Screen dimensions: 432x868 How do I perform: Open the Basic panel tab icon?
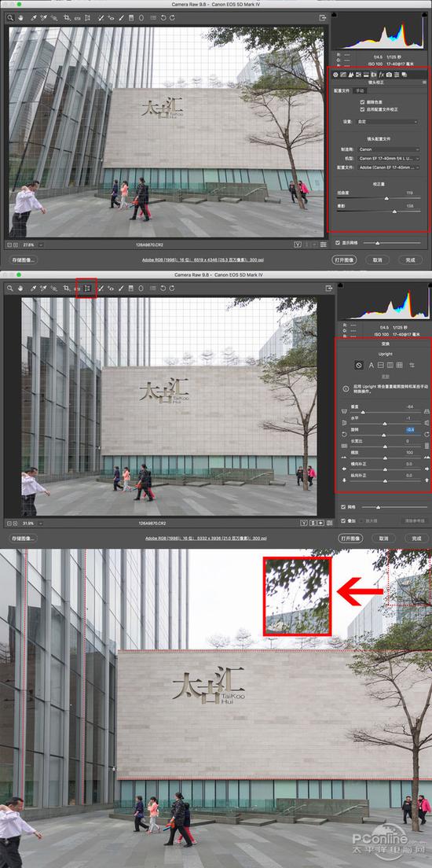[x=335, y=75]
